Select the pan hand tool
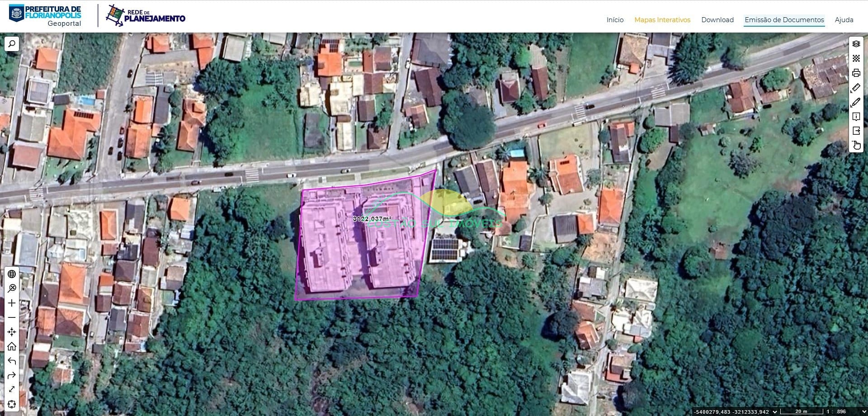This screenshot has width=868, height=416. tap(856, 145)
